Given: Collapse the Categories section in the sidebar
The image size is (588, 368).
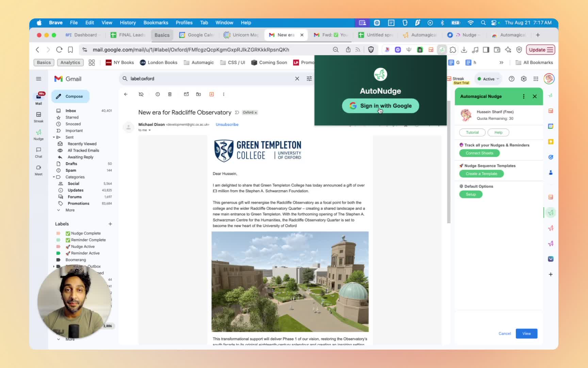Looking at the screenshot, I should point(54,177).
